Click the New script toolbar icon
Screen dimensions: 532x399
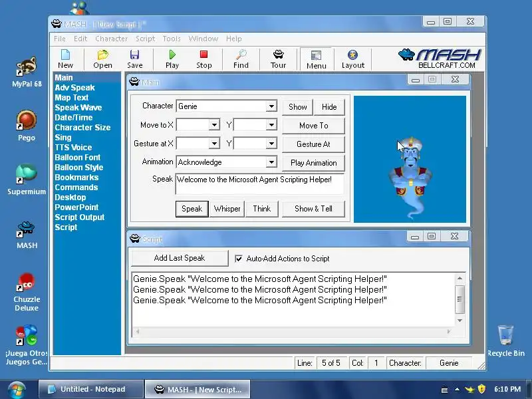pyautogui.click(x=65, y=59)
